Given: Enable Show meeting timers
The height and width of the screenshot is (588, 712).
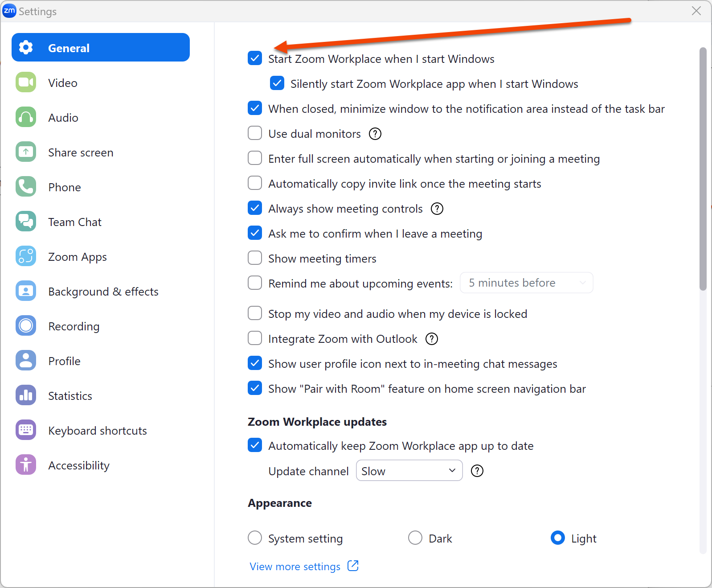Looking at the screenshot, I should coord(254,258).
